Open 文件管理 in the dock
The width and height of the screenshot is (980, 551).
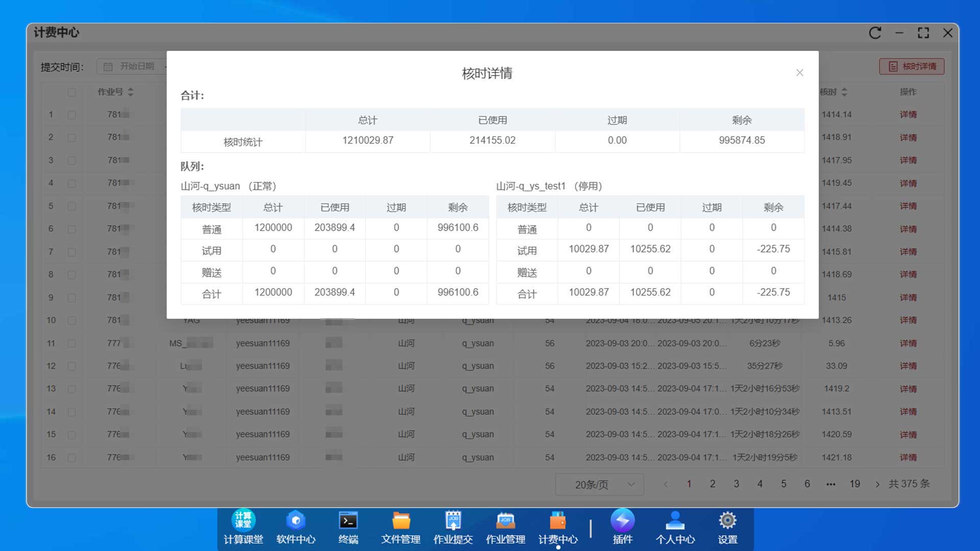[401, 527]
